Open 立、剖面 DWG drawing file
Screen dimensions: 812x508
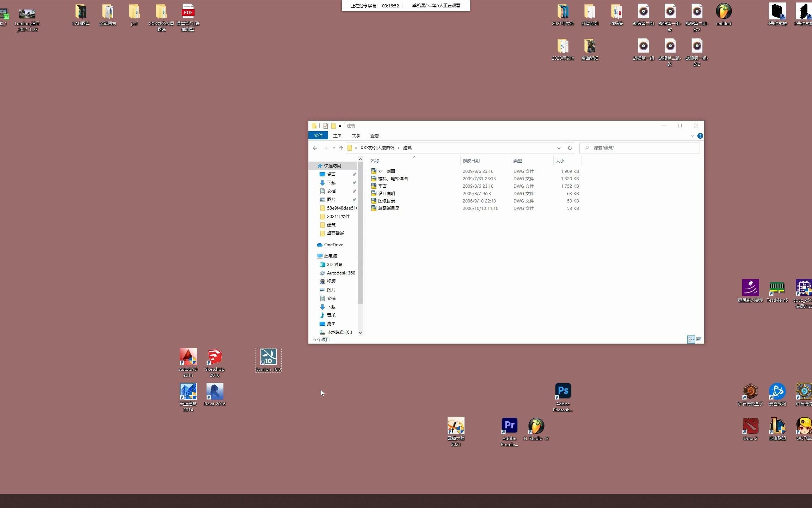[386, 170]
